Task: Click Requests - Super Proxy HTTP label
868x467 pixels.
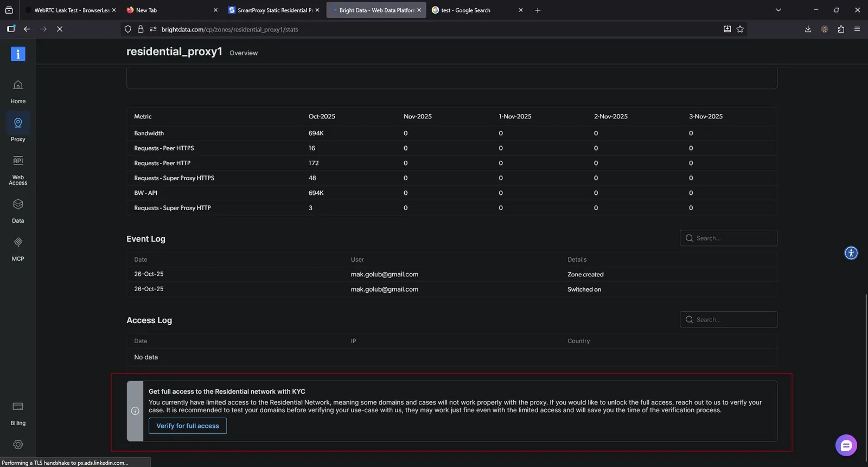Action: (173, 208)
